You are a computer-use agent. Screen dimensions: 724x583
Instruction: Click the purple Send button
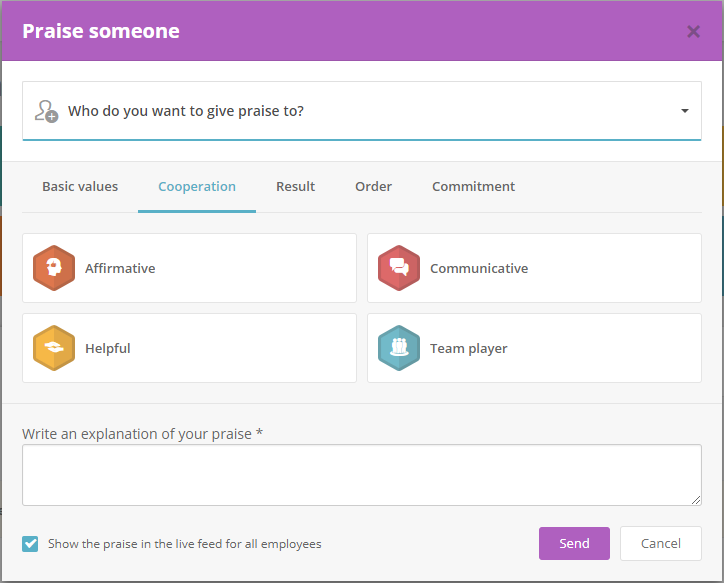[574, 543]
